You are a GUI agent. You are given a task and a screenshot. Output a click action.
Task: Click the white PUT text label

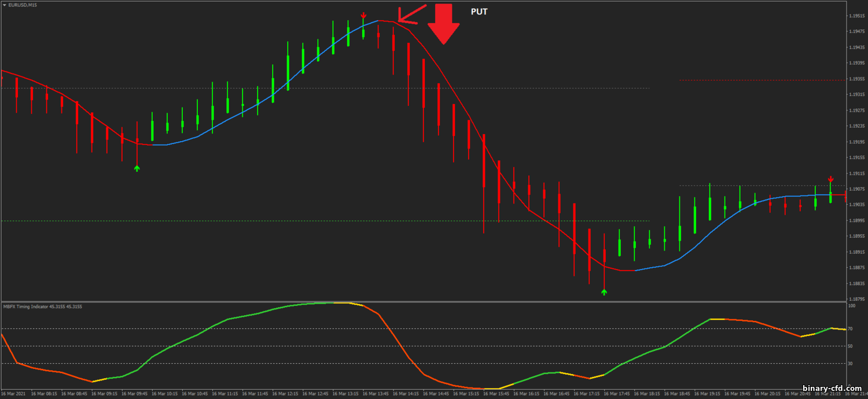coord(479,12)
